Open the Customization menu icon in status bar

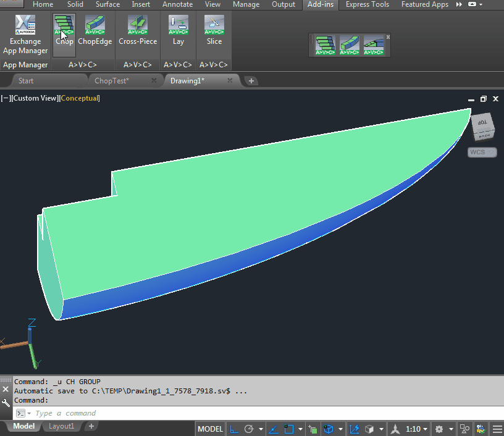pos(497,429)
